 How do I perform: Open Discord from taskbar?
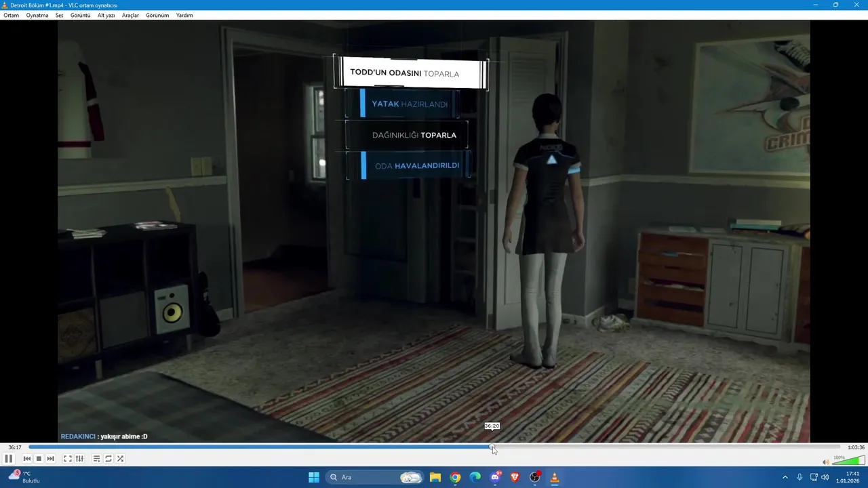[x=495, y=477]
